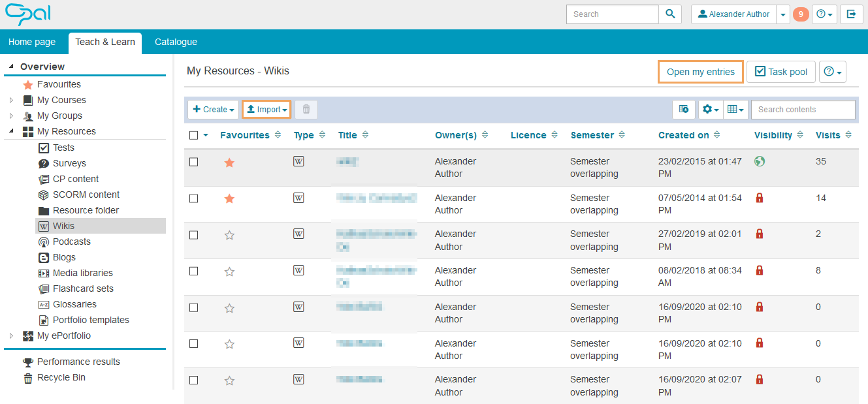Switch to the Catalogue tab
868x404 pixels.
pyautogui.click(x=176, y=42)
